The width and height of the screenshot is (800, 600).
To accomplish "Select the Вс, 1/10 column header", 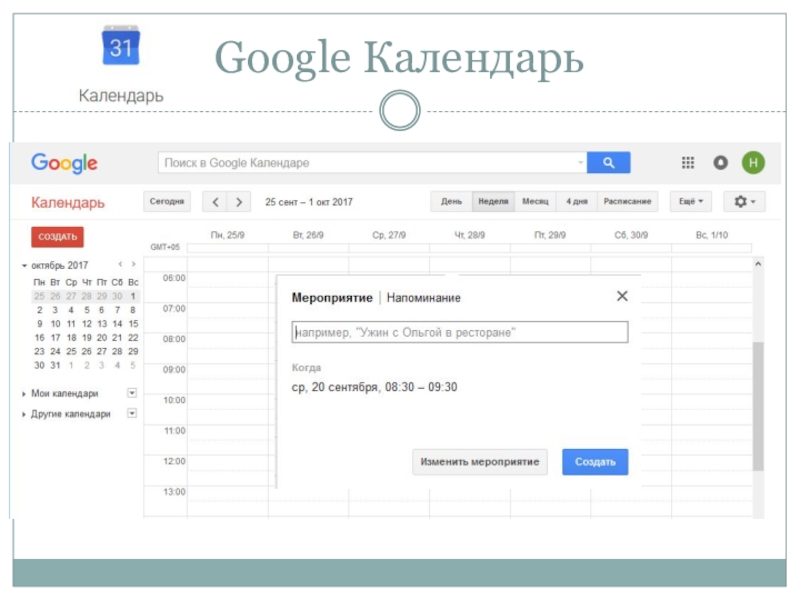I will [712, 235].
